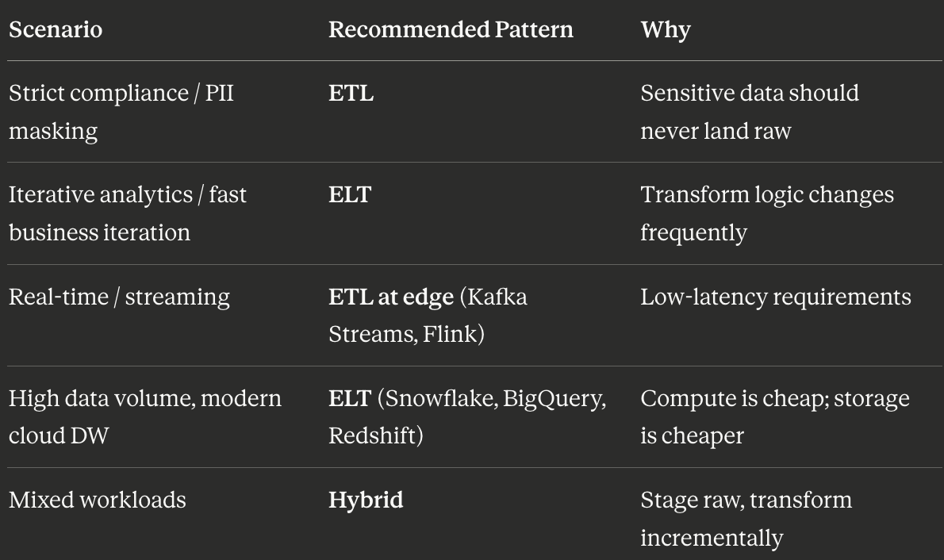
Task: Click the bold ELT pattern for iterative analytics
Action: point(350,195)
